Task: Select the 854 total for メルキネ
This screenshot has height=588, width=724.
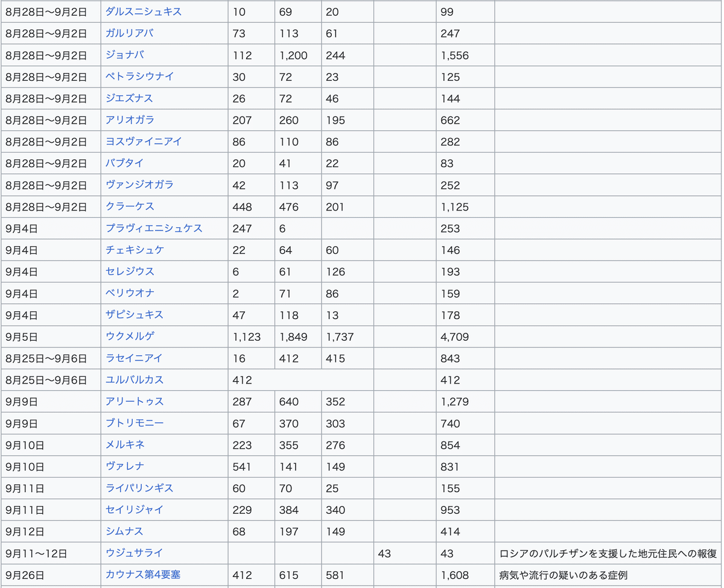Action: point(450,446)
